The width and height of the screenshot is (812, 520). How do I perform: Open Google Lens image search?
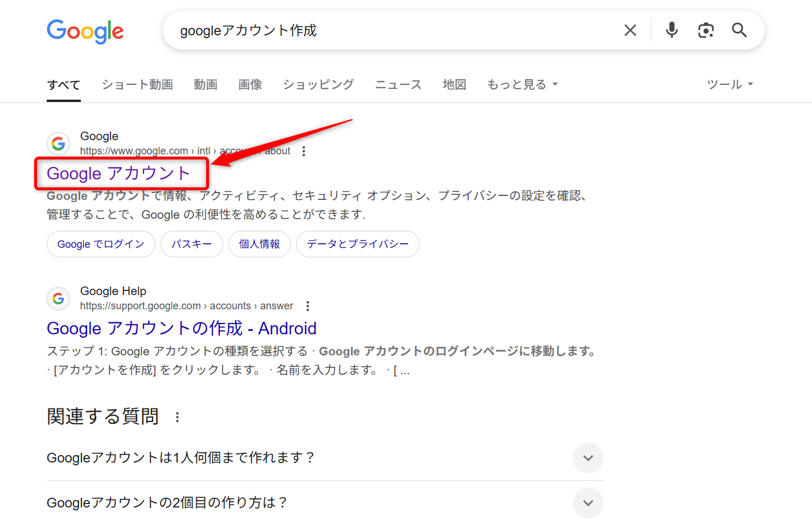[x=706, y=30]
